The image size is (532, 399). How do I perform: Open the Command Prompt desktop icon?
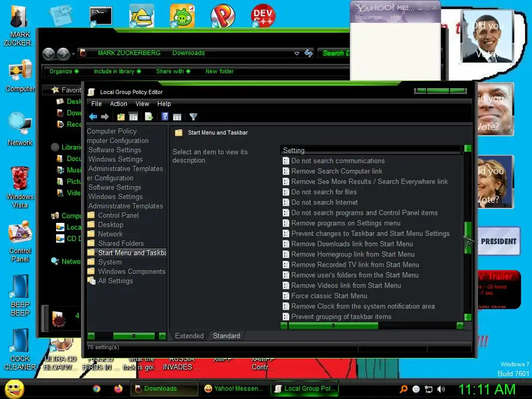pyautogui.click(x=101, y=16)
